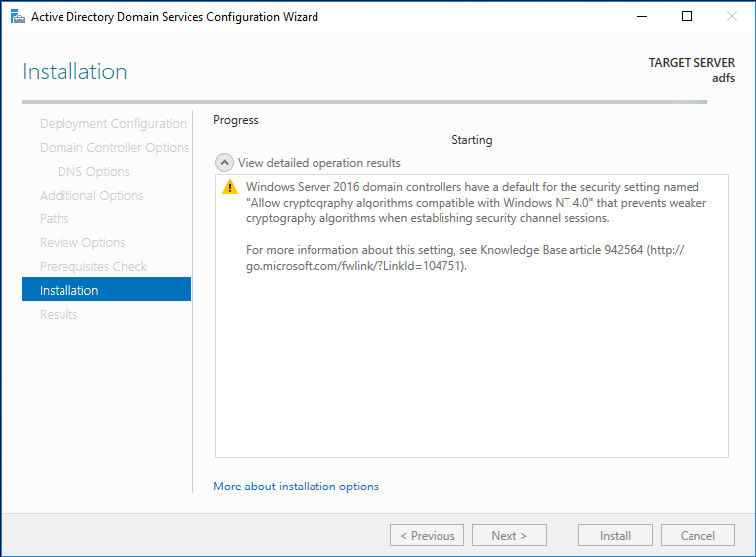The height and width of the screenshot is (557, 756).
Task: Go to Domain Controller Options step
Action: [x=114, y=148]
